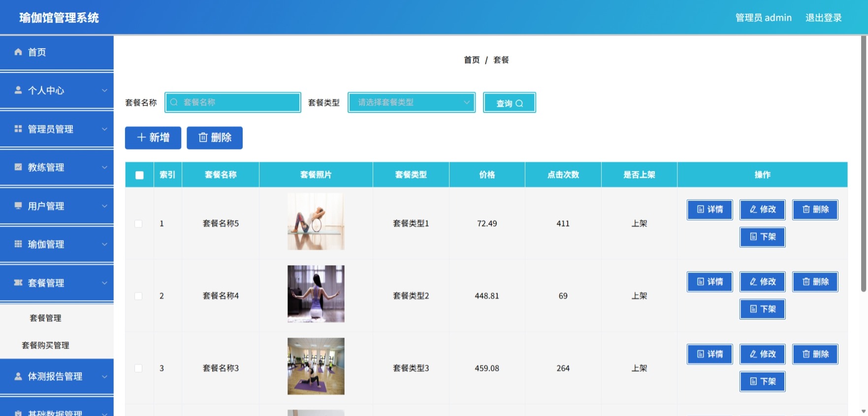The height and width of the screenshot is (416, 868).
Task: Click 下架 for 套餐名称3 row
Action: coord(762,381)
